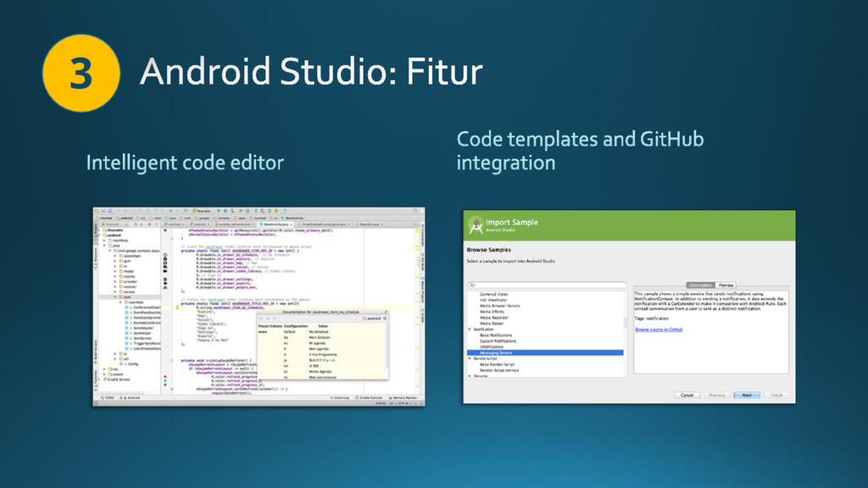
Task: Select Camera2 Video sample
Action: [x=493, y=294]
